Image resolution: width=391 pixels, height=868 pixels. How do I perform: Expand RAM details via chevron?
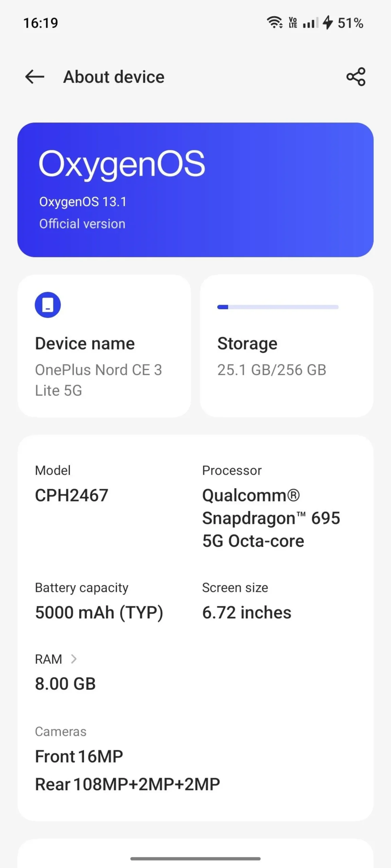[74, 659]
